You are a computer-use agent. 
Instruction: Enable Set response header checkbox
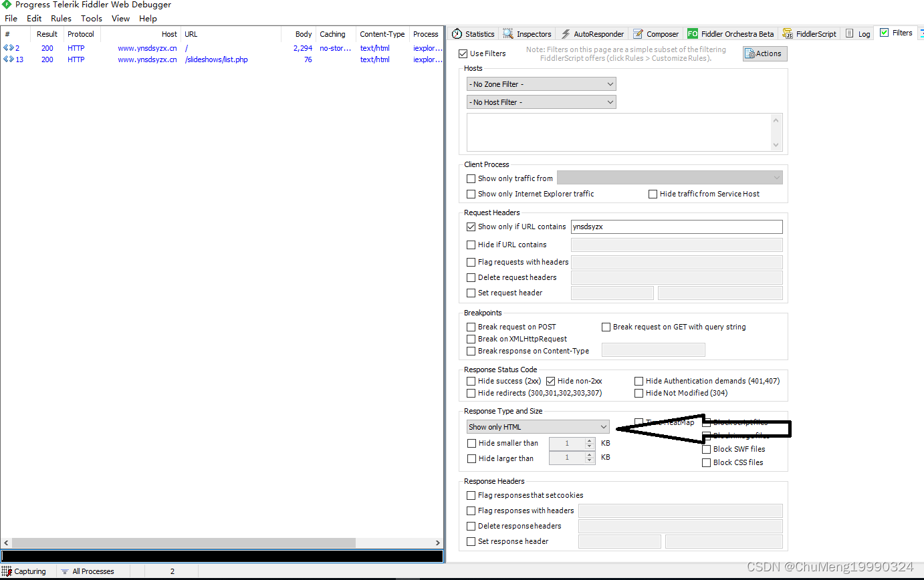click(x=471, y=541)
